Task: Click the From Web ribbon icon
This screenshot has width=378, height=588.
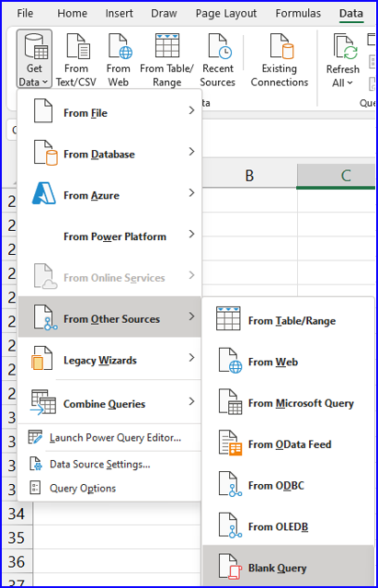Action: [120, 46]
